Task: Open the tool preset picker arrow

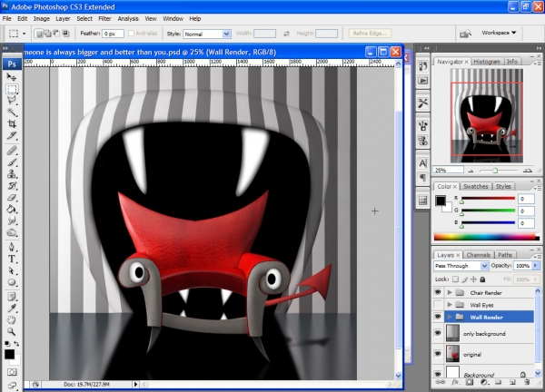Action: 24,34
